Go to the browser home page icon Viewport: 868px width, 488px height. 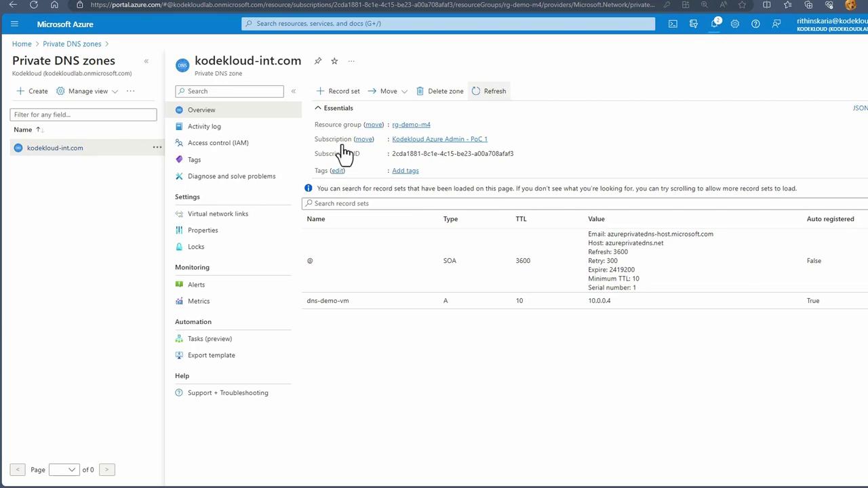pyautogui.click(x=54, y=5)
